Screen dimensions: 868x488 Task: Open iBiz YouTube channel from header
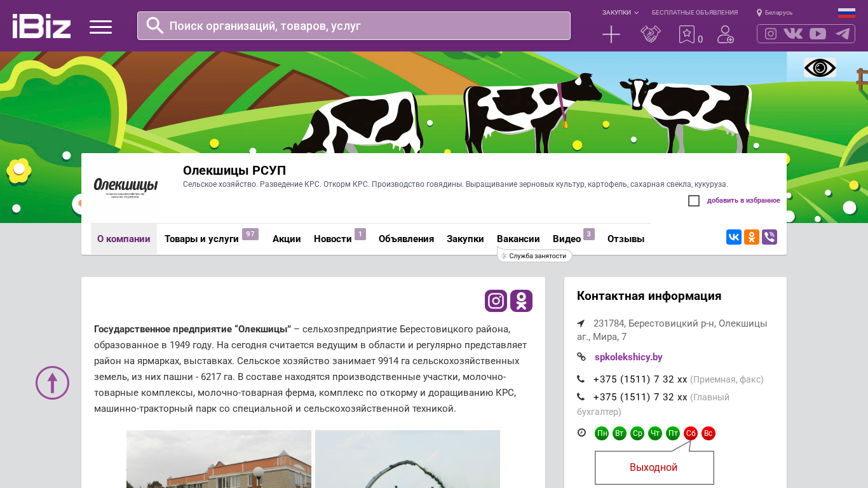point(818,34)
